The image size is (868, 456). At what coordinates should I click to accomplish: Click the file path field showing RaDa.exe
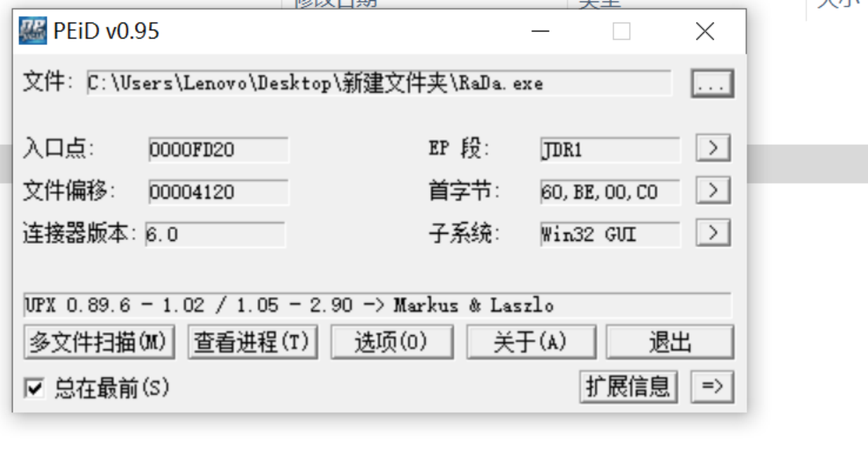tap(380, 84)
